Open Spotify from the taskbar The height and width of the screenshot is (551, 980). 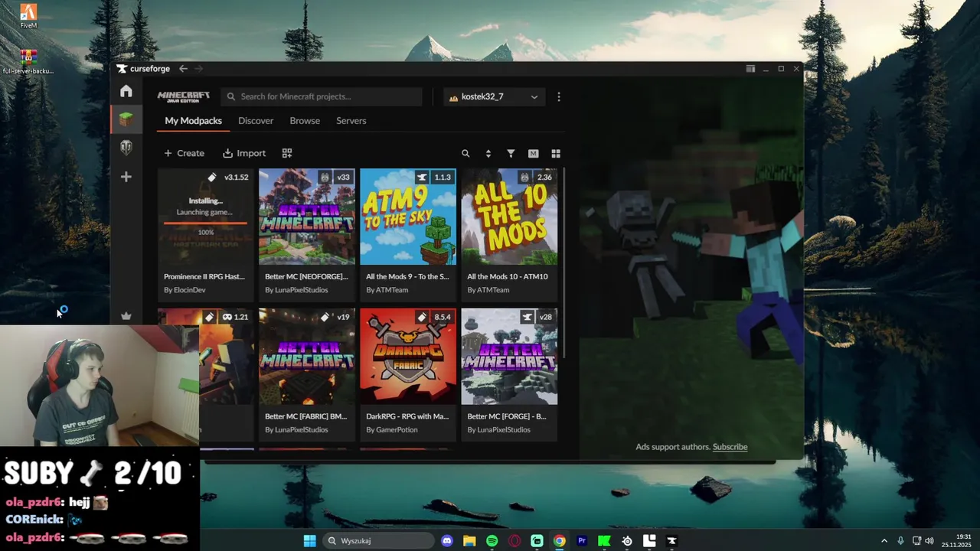tap(492, 541)
